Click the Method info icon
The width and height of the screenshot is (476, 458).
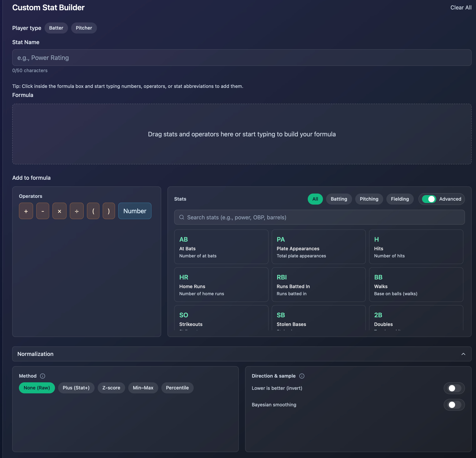[x=43, y=376]
